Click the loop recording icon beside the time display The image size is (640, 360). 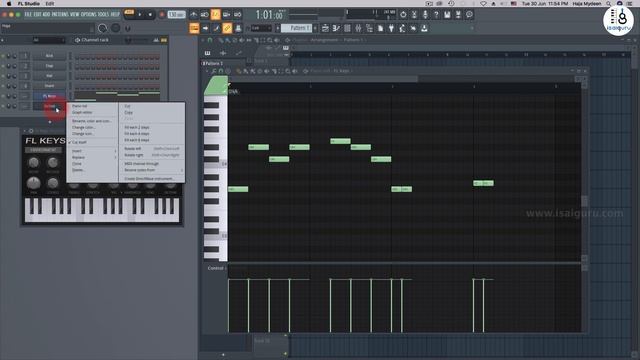(x=238, y=15)
